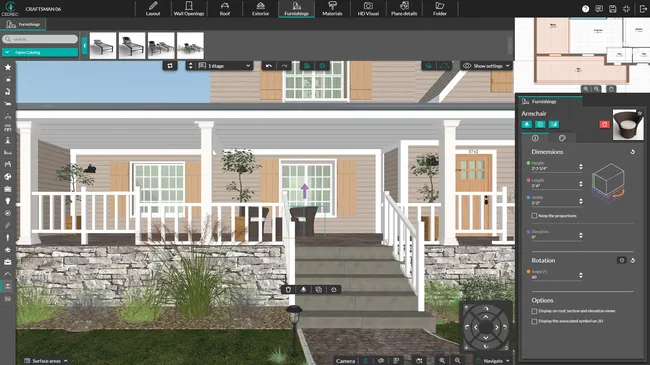650x365 pixels.
Task: Select the fourth lounger pair thumbnail
Action: click(190, 46)
